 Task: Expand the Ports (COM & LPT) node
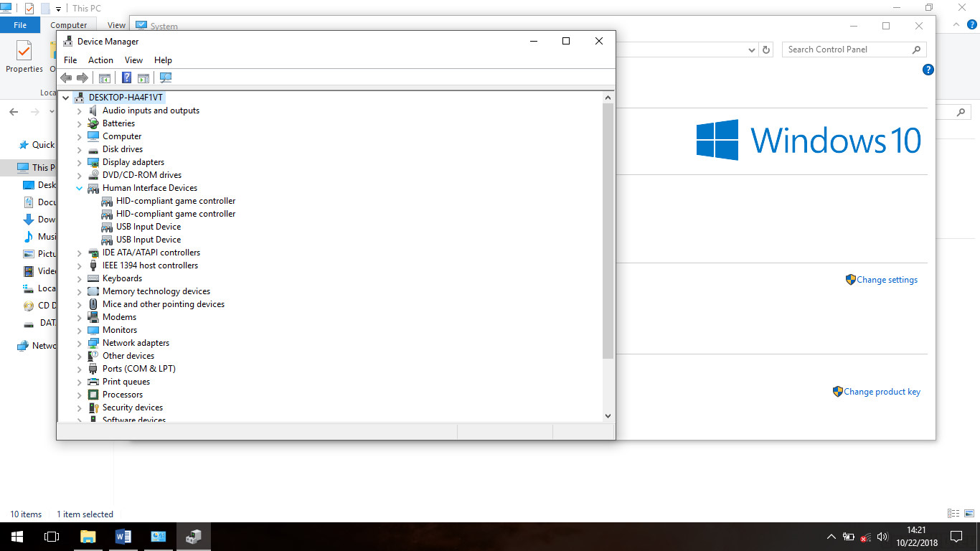(80, 369)
